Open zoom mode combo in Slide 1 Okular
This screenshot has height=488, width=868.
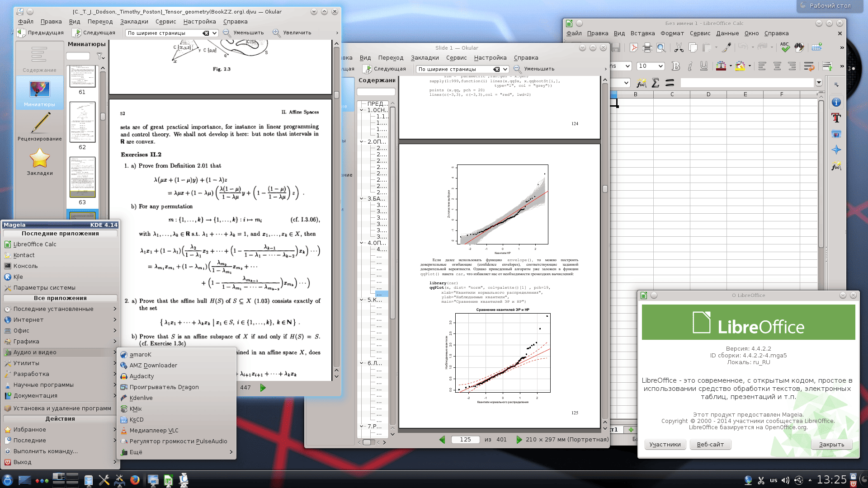tap(462, 69)
